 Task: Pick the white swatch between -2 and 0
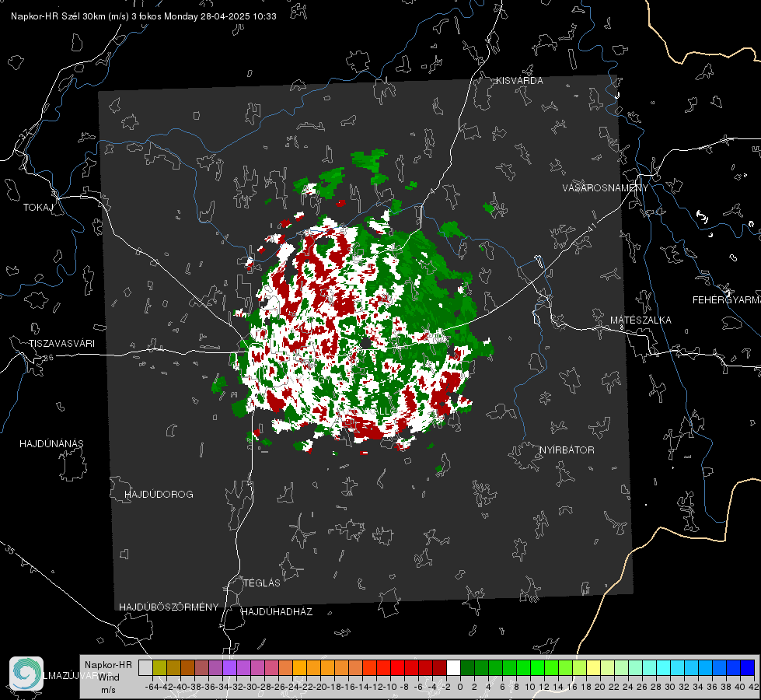coord(453,667)
